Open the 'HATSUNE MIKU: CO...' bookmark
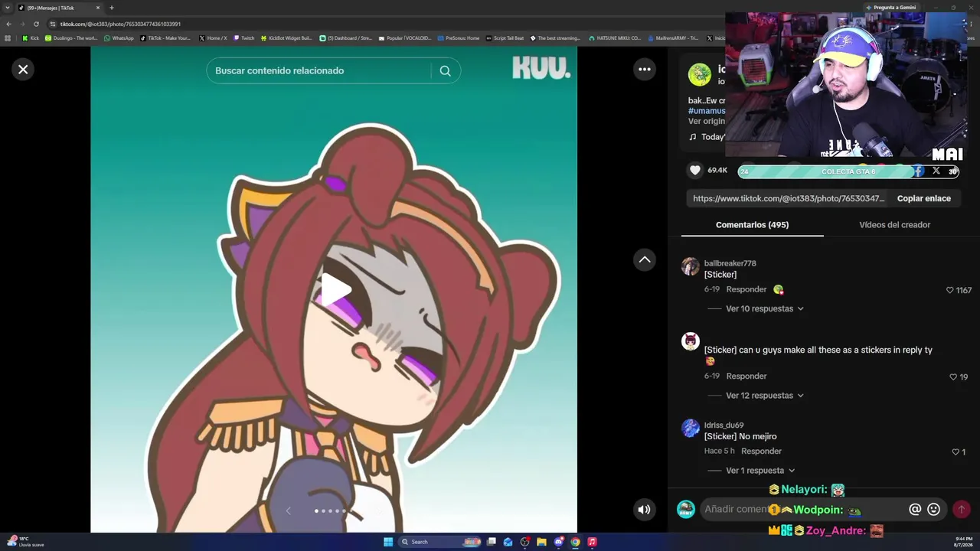 pyautogui.click(x=615, y=38)
